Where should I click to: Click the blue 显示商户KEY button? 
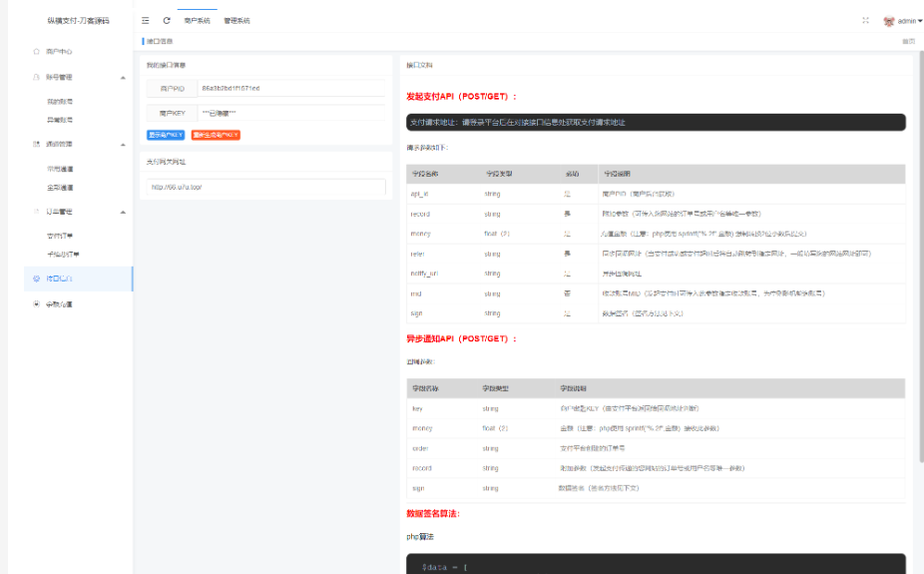point(166,135)
